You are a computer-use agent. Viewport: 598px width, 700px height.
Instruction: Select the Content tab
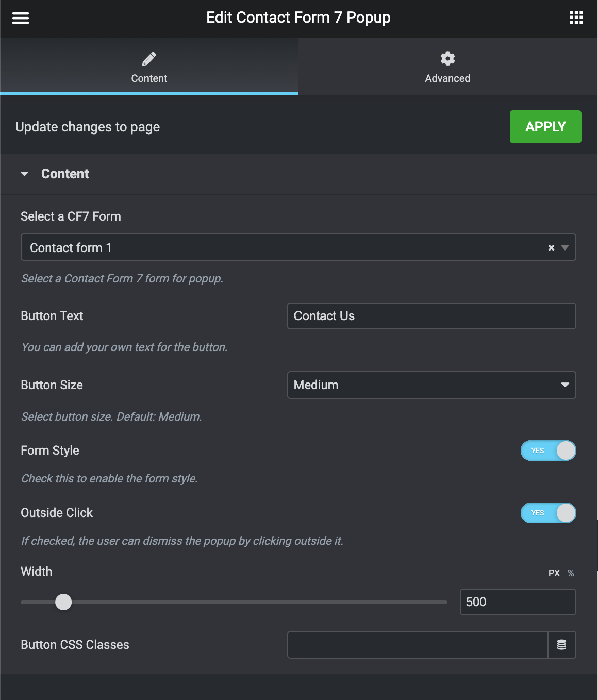[149, 78]
